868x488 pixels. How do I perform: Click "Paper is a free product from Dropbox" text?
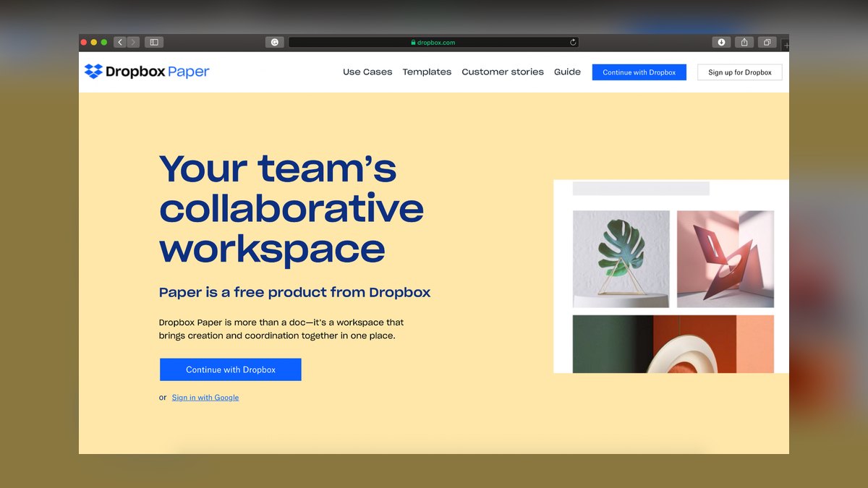click(294, 292)
